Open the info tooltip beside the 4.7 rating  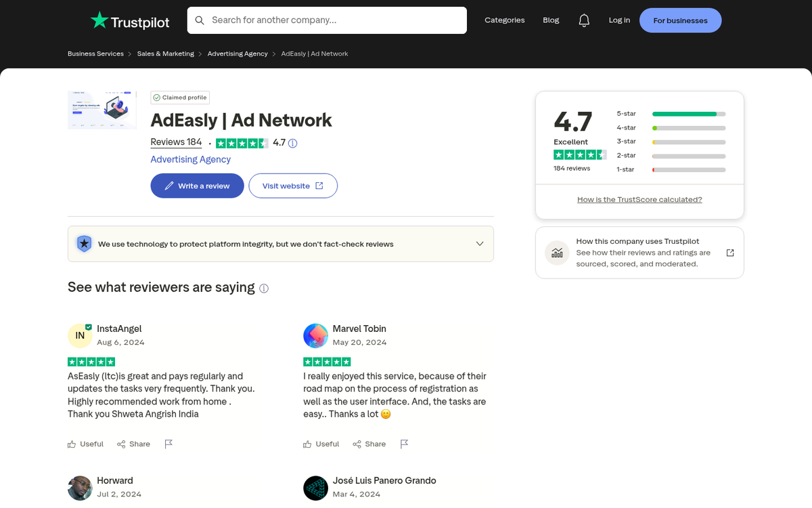tap(292, 143)
